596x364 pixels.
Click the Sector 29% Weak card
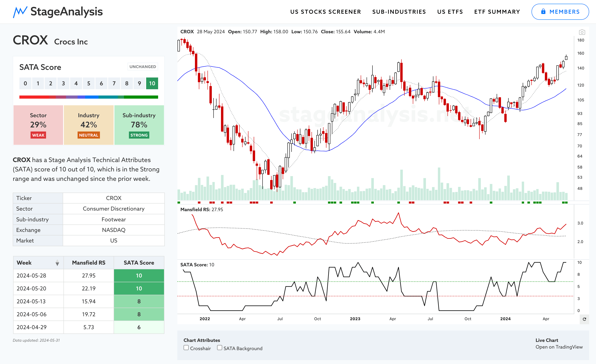(x=38, y=125)
